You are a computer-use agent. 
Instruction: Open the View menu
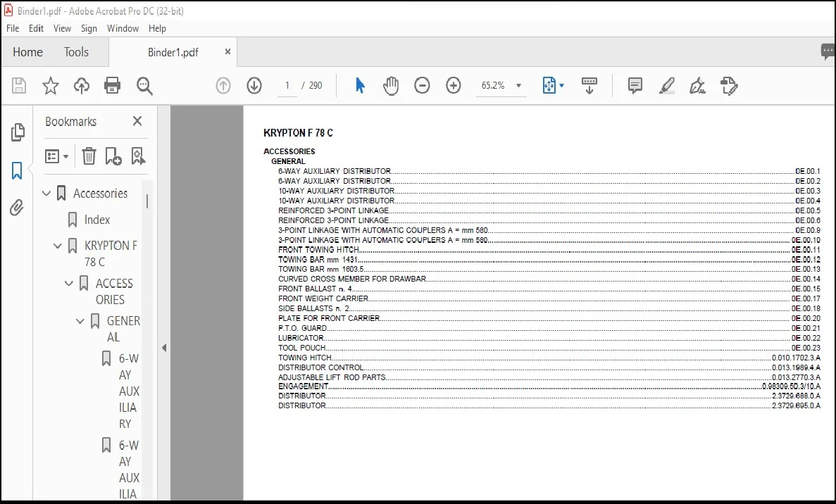click(62, 28)
